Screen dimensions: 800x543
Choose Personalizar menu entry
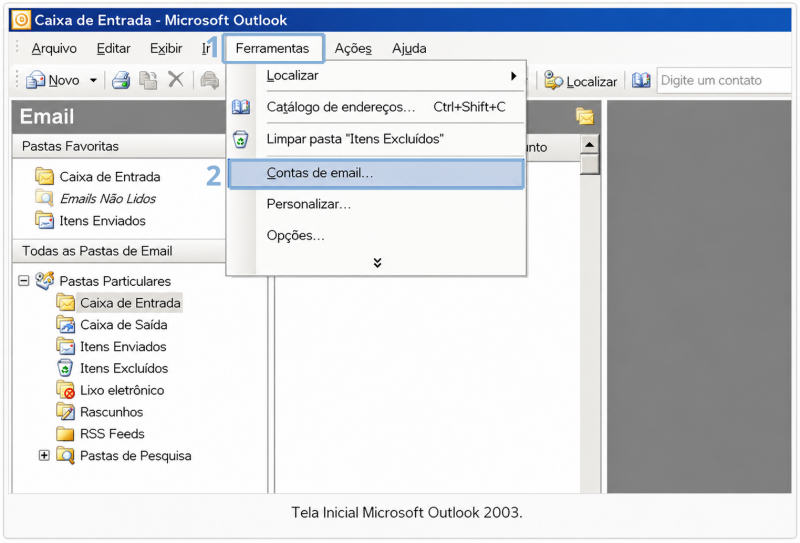[x=377, y=204]
